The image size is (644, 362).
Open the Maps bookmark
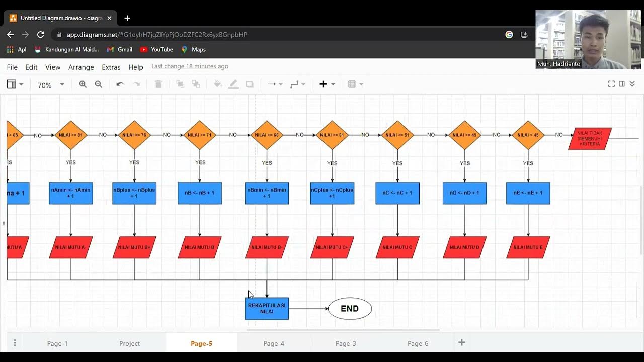click(194, 49)
